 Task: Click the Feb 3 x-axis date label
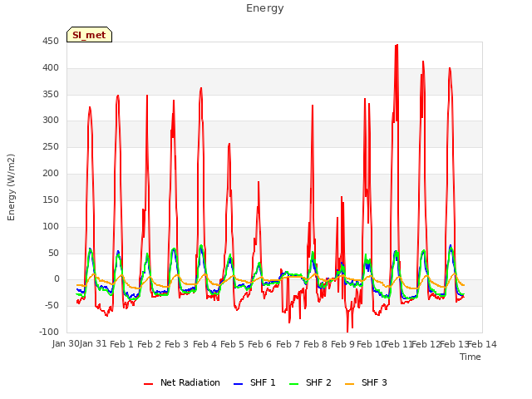(176, 344)
